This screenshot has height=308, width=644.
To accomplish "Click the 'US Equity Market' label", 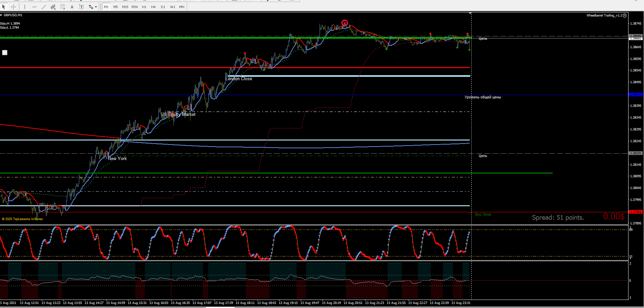I will (178, 115).
